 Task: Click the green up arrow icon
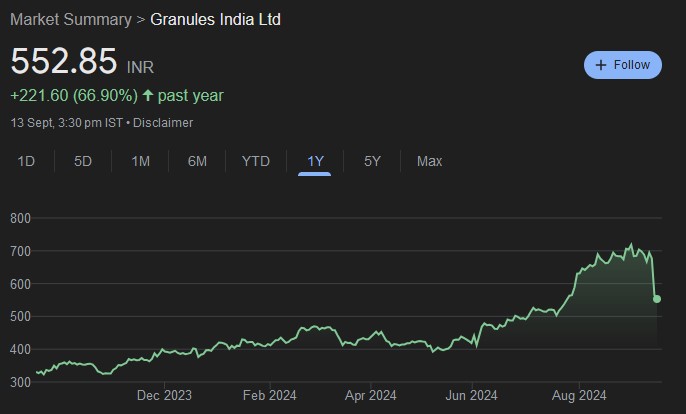tap(148, 96)
